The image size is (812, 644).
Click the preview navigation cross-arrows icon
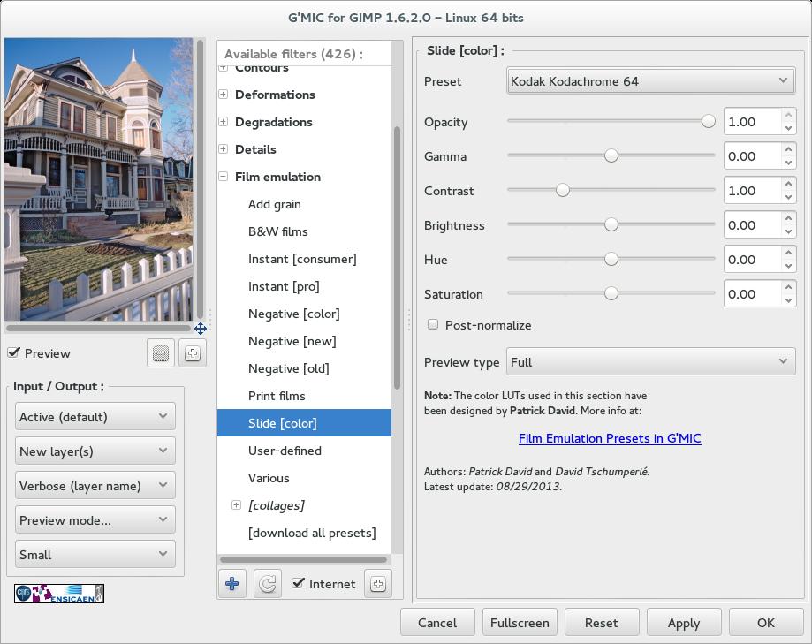201,329
